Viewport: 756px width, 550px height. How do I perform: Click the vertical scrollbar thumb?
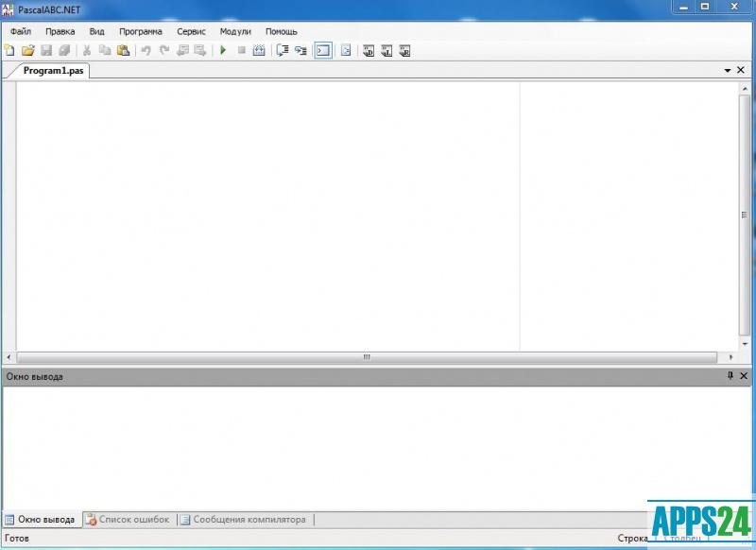(x=745, y=215)
